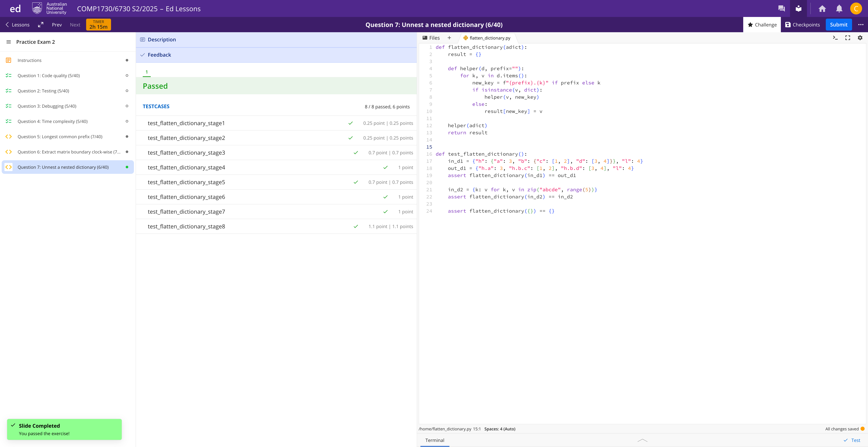Toggle the expand view arrows icon
Image resolution: width=868 pixels, height=447 pixels.
pyautogui.click(x=41, y=25)
